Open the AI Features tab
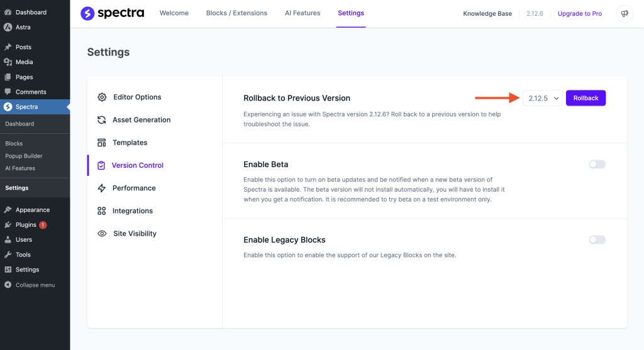Viewport: 644px width, 350px height. tap(303, 13)
